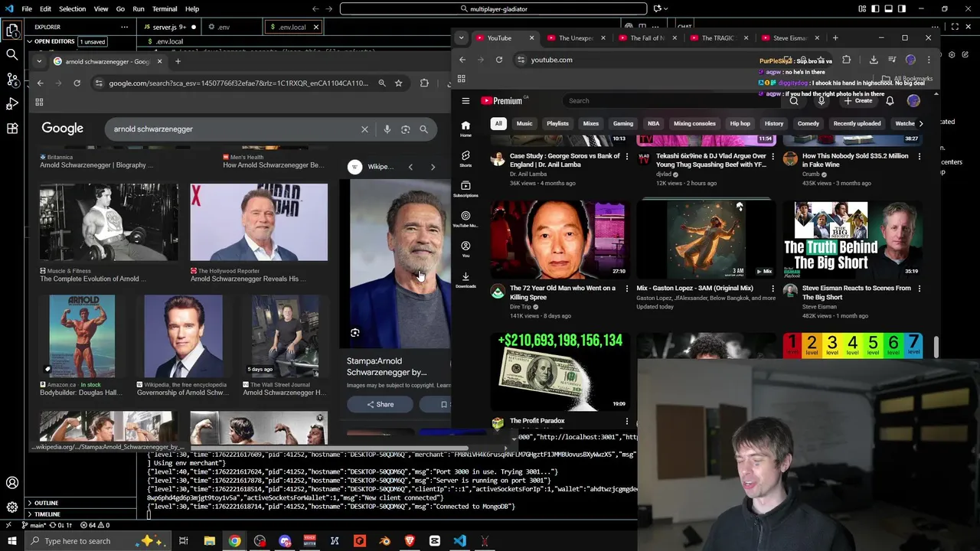Screen dimensions: 980x551
Task: Open Blender from the taskbar
Action: tap(384, 541)
